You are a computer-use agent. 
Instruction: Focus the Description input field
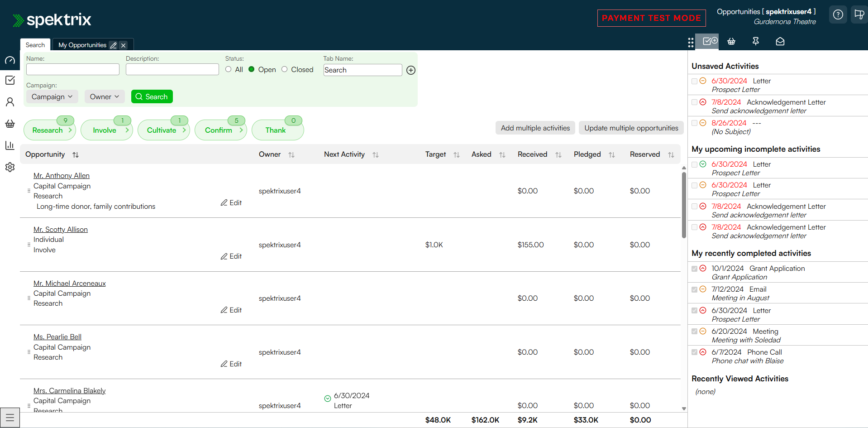(x=172, y=69)
